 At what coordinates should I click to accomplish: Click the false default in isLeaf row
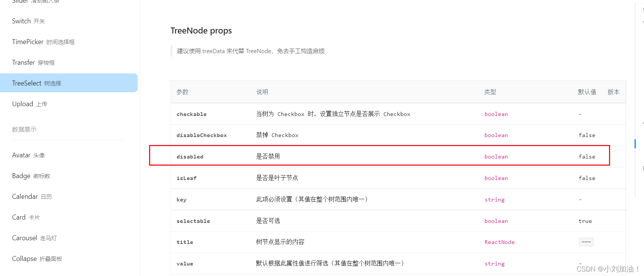587,178
